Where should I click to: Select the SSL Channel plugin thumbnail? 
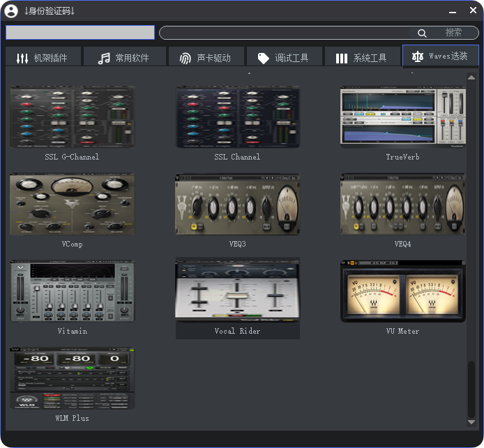(237, 117)
